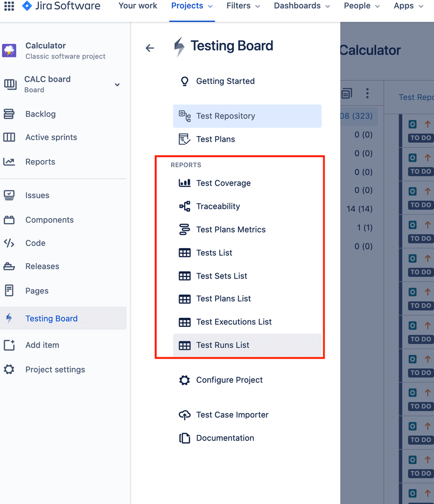
Task: Select Testing Board in project sidebar
Action: [x=63, y=318]
